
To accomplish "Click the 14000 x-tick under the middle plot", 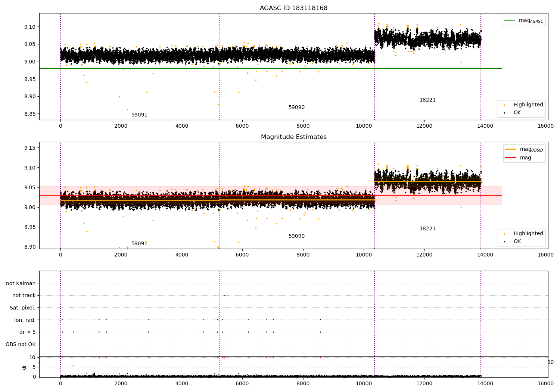I will click(485, 255).
